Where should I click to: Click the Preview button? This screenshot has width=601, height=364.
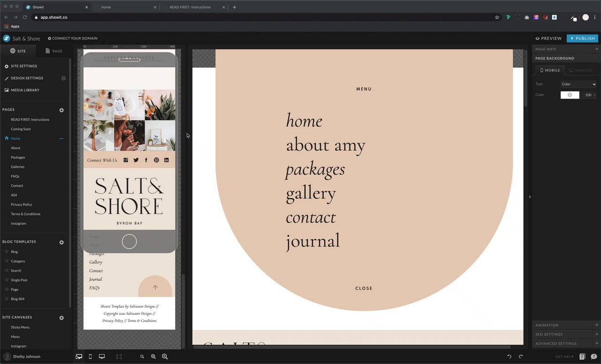[x=548, y=38]
